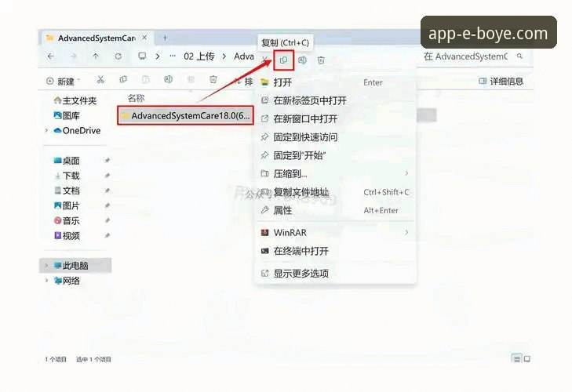The width and height of the screenshot is (572, 392).
Task: Switch to large thumbnails view in status bar
Action: [x=526, y=359]
